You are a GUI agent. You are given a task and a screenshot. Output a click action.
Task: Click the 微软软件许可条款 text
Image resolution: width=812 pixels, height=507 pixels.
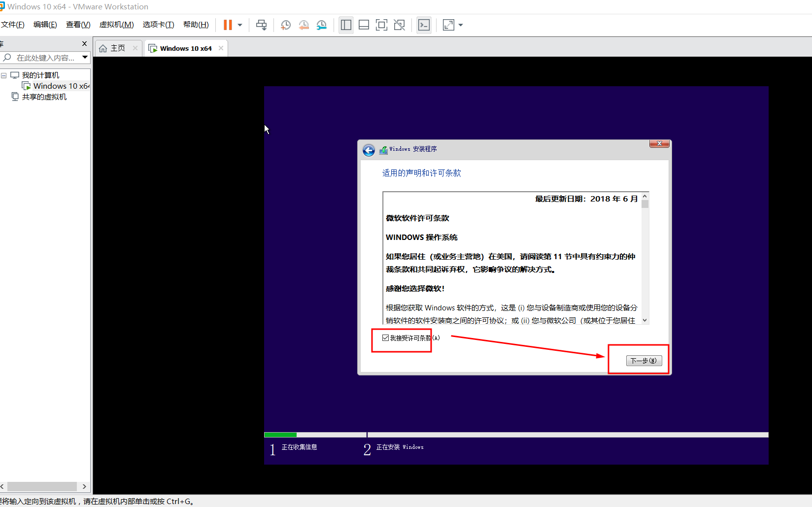pyautogui.click(x=417, y=218)
